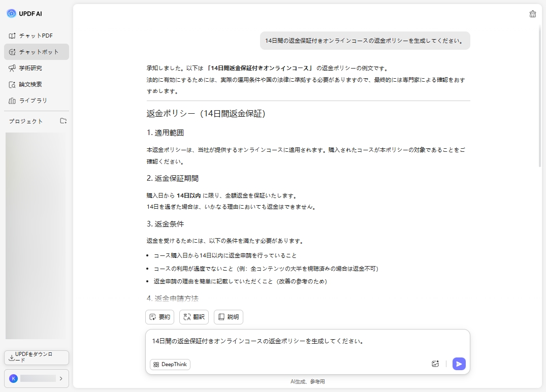Click the UPDFをダウンロード button
This screenshot has height=392, width=546.
tap(36, 357)
